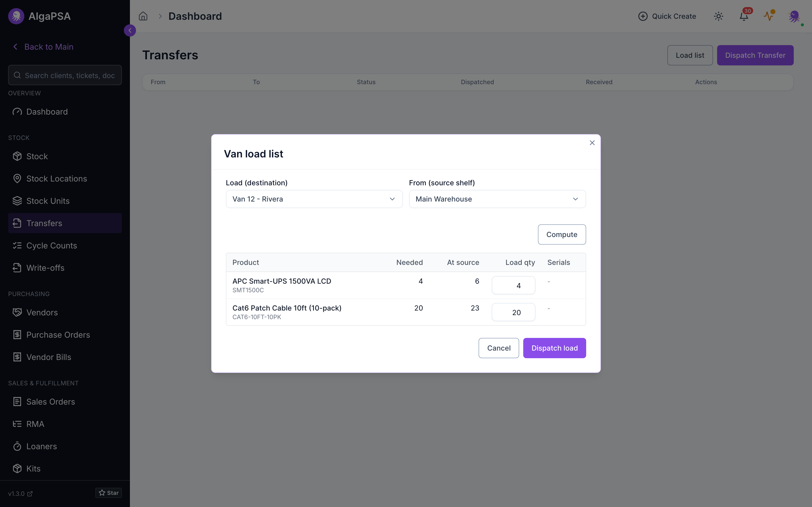The height and width of the screenshot is (507, 812).
Task: Close the Van load list dialog
Action: (592, 143)
